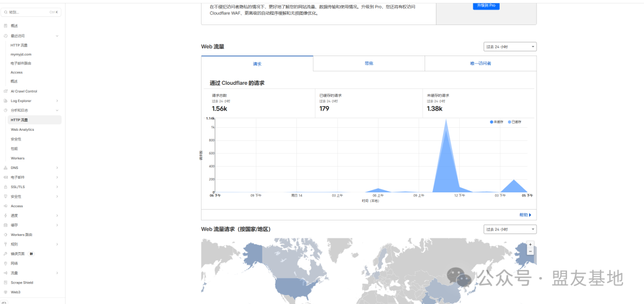Click the DNS icon in the sidebar
This screenshot has height=304, width=644.
5,168
